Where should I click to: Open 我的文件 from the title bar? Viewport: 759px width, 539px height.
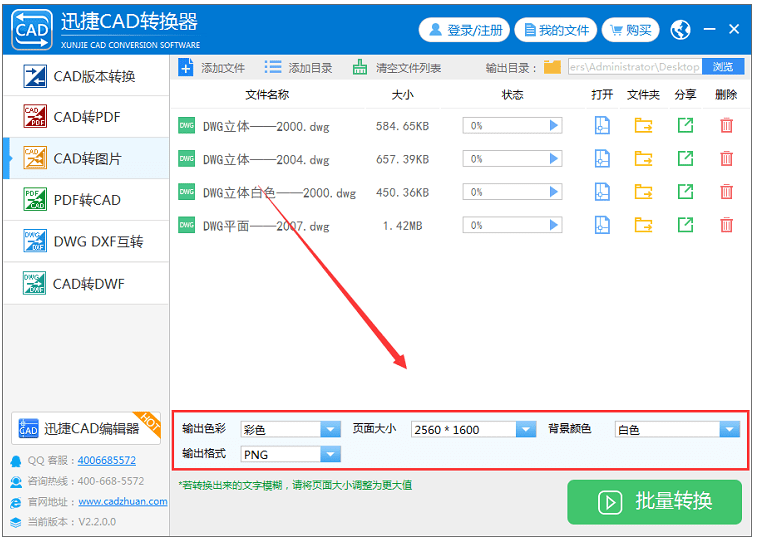coord(556,30)
